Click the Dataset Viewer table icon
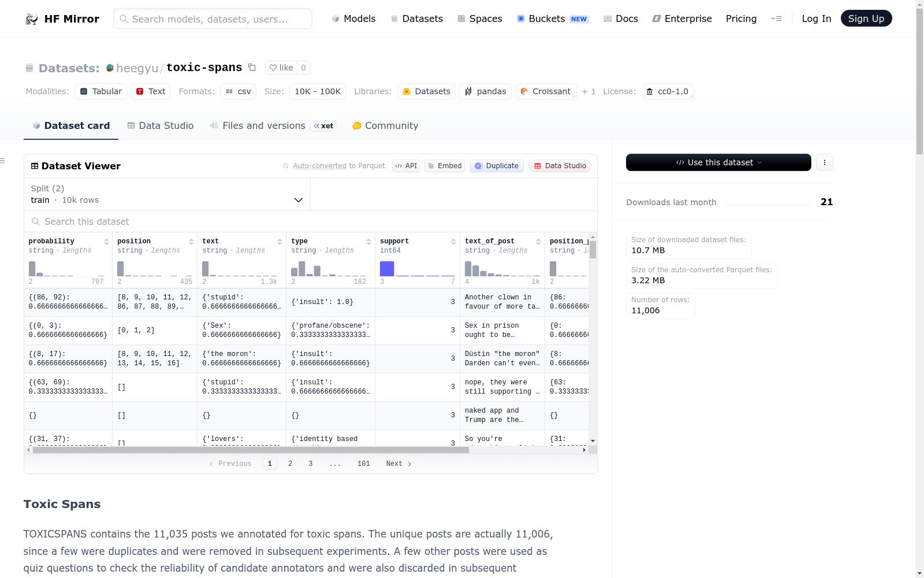Screen dimensions: 924x578 click(35, 166)
